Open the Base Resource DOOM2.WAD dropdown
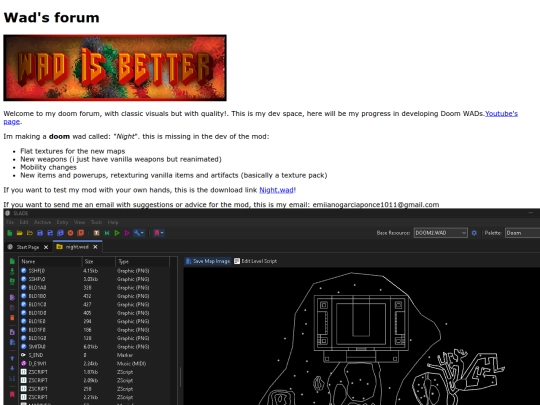 [x=440, y=233]
